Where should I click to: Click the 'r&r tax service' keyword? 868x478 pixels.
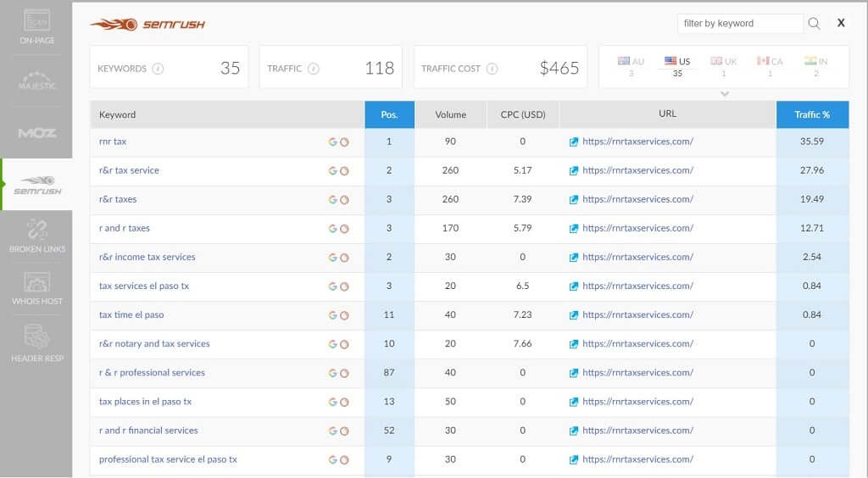129,170
